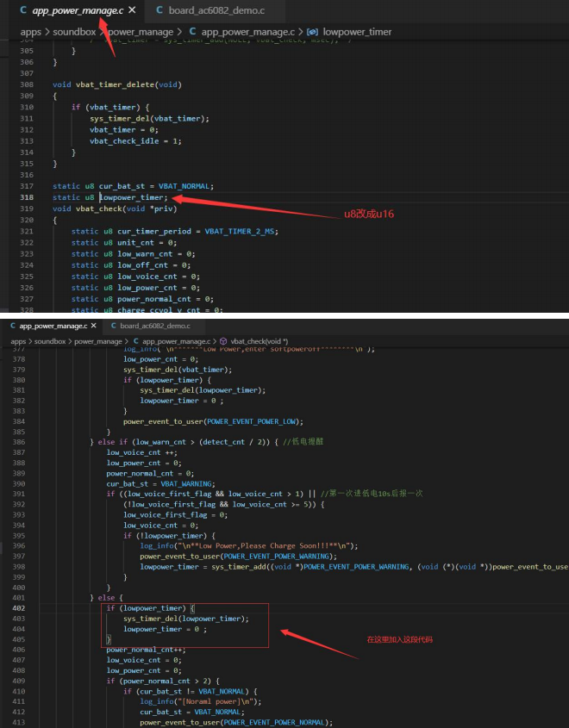Viewport: 569px width, 728px height.
Task: Click low_warn_cnt variable on line 323
Action: pos(145,254)
